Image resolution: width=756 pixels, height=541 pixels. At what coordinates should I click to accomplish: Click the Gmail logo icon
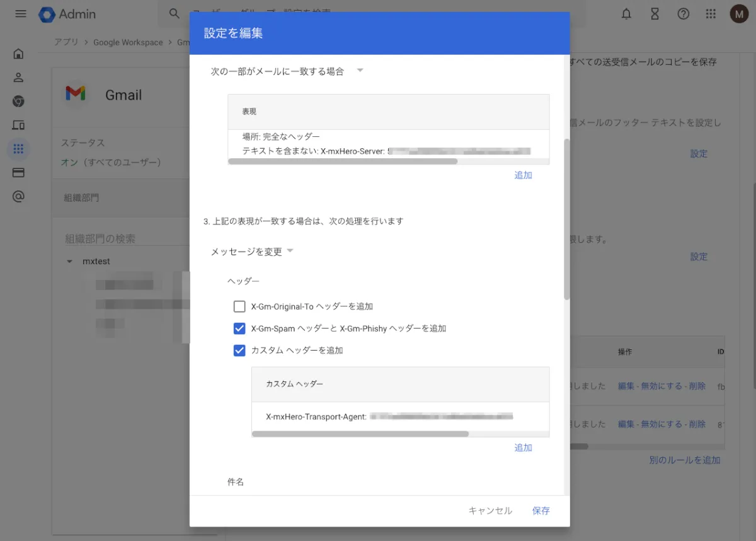(76, 94)
